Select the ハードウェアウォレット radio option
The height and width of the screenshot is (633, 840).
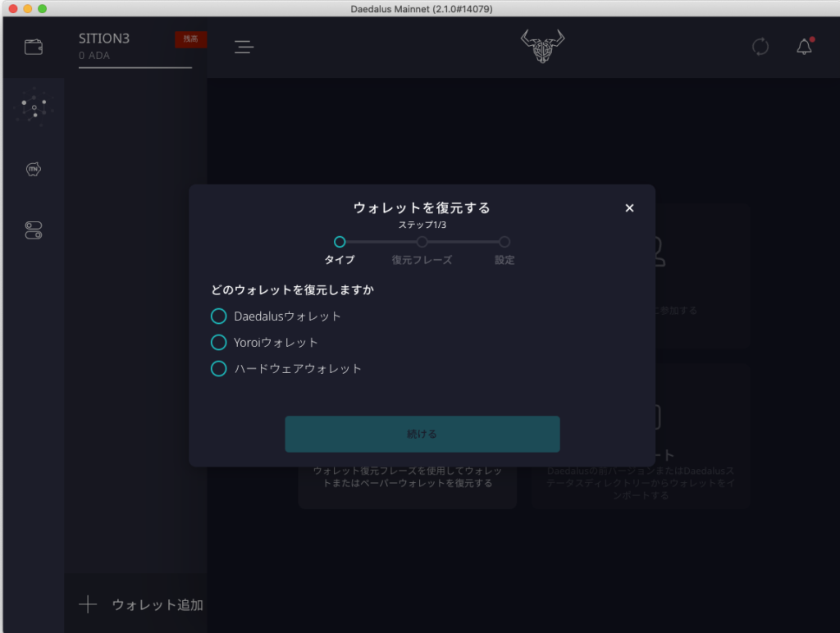click(x=218, y=369)
